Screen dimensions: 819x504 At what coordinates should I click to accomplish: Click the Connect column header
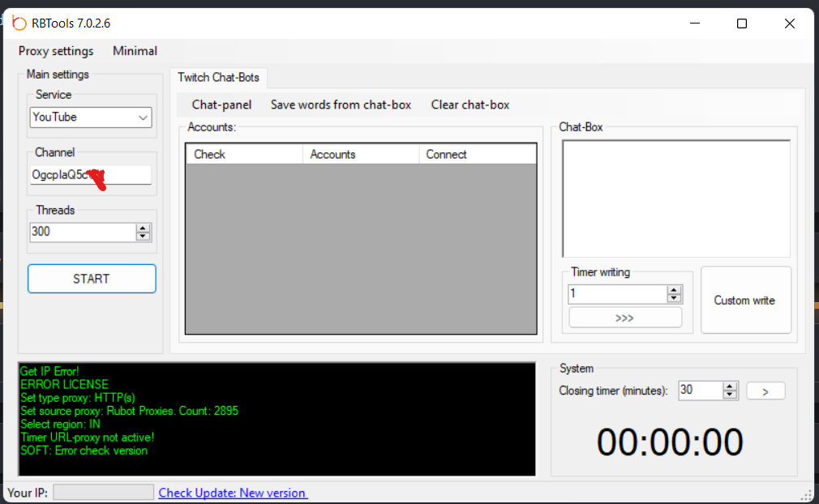[x=477, y=154]
